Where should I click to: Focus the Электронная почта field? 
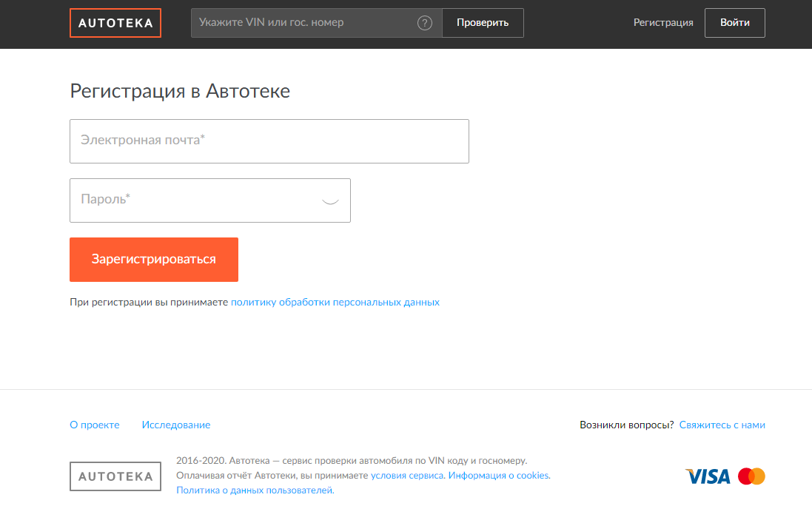click(269, 141)
